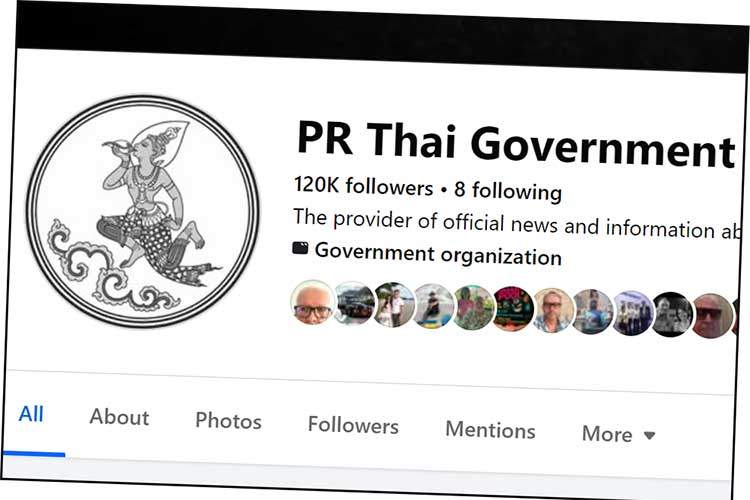Go to the Photos tab

228,421
